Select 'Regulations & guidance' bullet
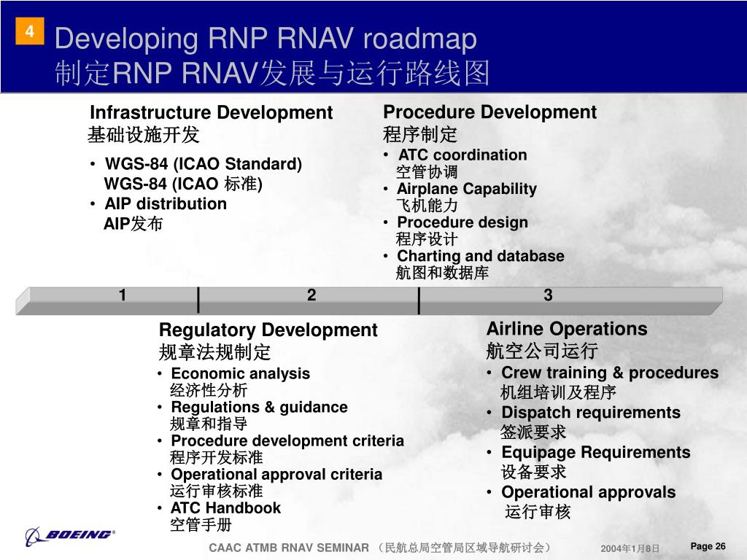The width and height of the screenshot is (747, 560). coord(259,407)
